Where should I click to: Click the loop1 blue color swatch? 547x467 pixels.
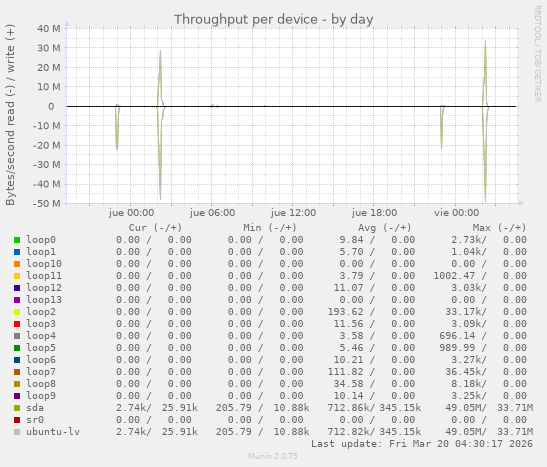pyautogui.click(x=17, y=252)
